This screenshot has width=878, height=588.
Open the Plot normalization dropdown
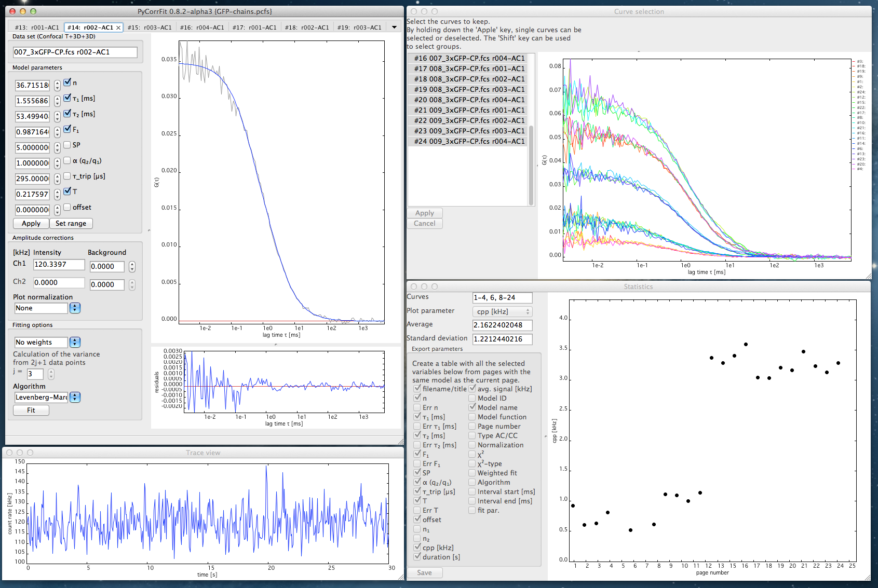[x=75, y=308]
